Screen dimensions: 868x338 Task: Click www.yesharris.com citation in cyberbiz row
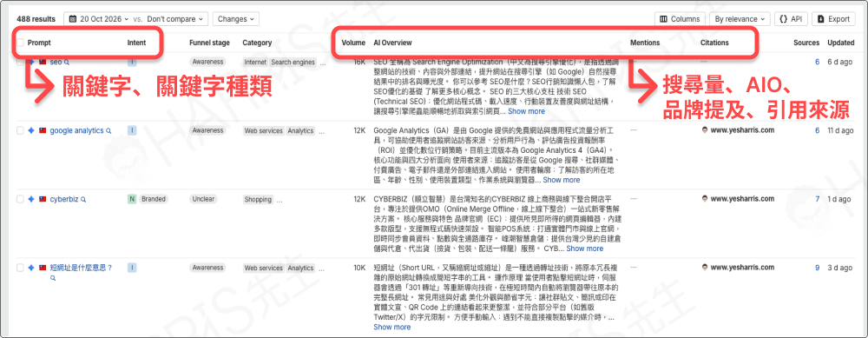click(742, 198)
